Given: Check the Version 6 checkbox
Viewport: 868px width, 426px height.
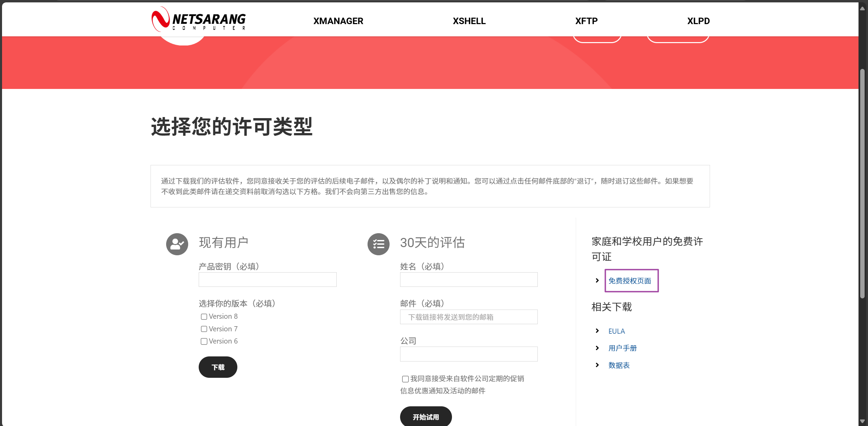Looking at the screenshot, I should point(204,341).
